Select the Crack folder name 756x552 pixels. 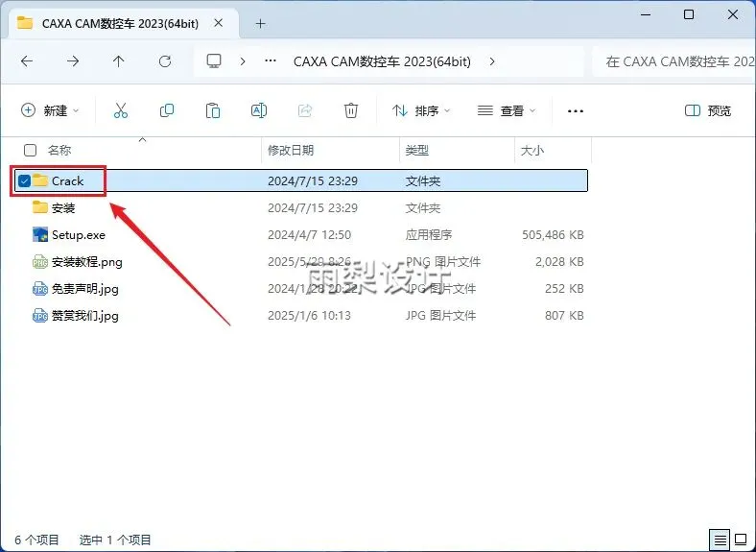(67, 180)
